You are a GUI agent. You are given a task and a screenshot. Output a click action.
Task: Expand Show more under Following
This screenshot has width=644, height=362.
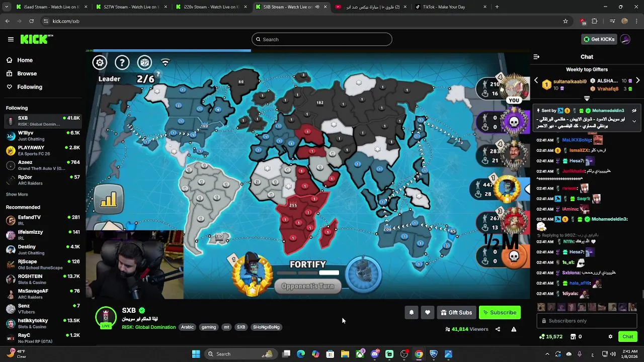17,194
